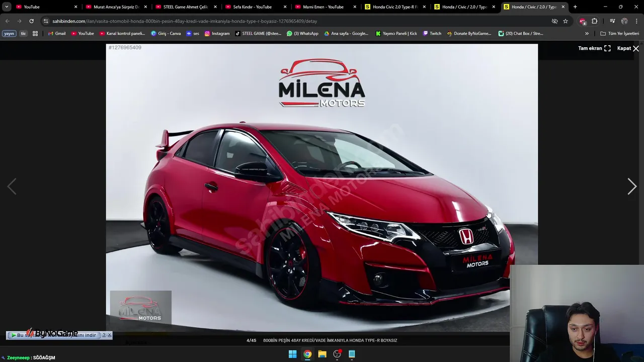Select the Milena Motors thumbnail preview
Image resolution: width=644 pixels, height=362 pixels.
coord(141,307)
